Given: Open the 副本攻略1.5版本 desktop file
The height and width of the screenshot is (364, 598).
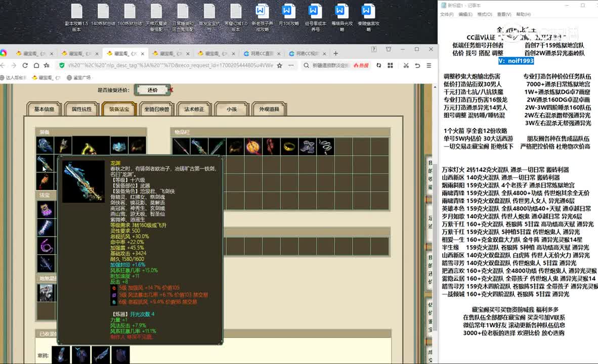Looking at the screenshot, I should (77, 17).
